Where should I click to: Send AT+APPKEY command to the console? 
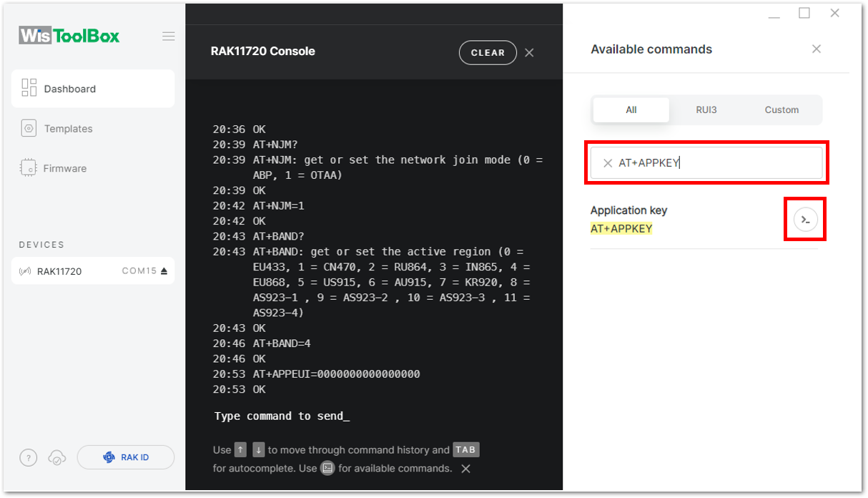point(806,220)
